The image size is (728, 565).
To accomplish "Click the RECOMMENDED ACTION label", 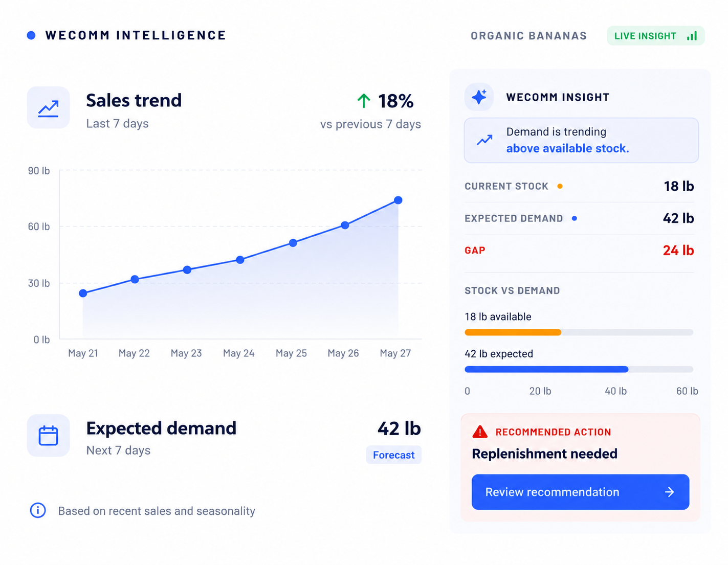I will [x=553, y=432].
